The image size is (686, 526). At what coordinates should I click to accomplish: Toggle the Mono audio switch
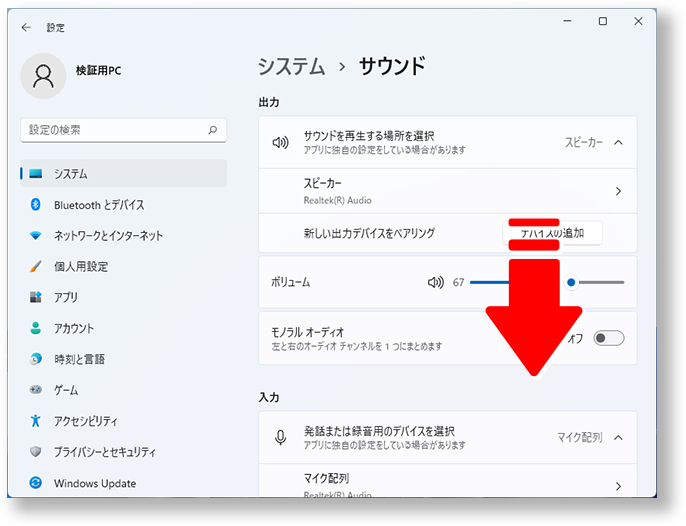click(x=609, y=338)
